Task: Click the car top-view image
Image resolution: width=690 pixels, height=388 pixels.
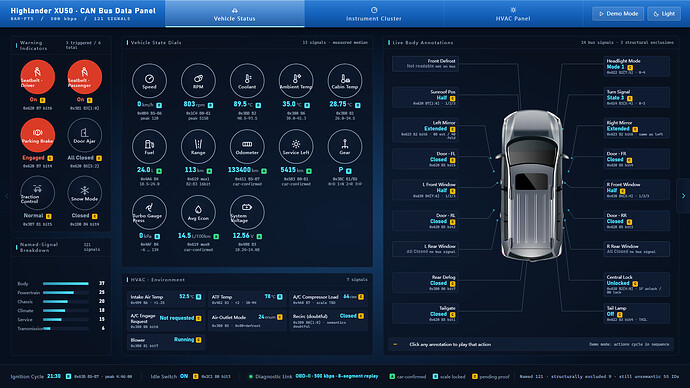Action: 532,185
